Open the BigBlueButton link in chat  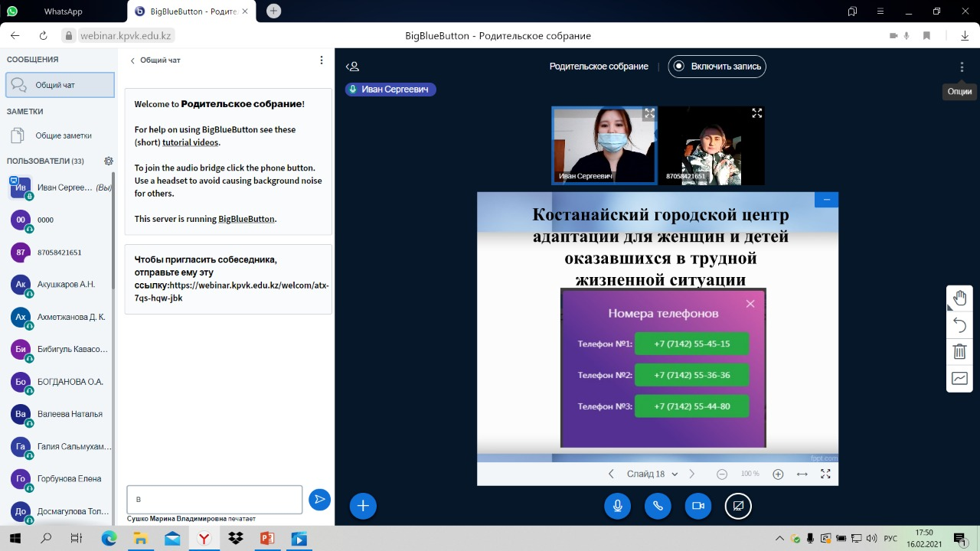(x=246, y=219)
